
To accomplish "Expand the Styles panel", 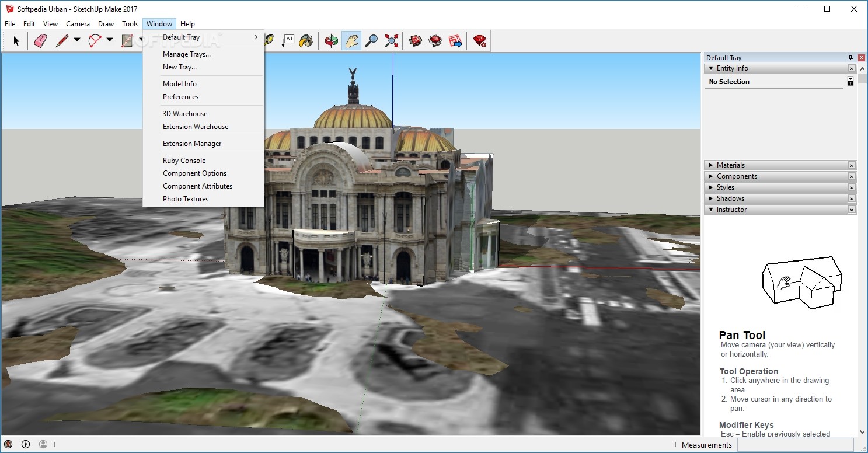I will [711, 187].
